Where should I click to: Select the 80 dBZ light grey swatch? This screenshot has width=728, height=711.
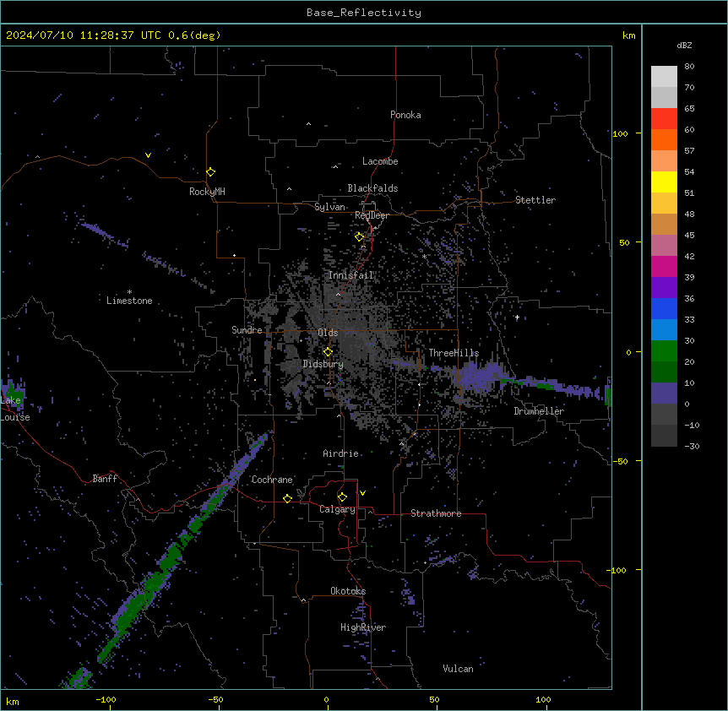[664, 77]
